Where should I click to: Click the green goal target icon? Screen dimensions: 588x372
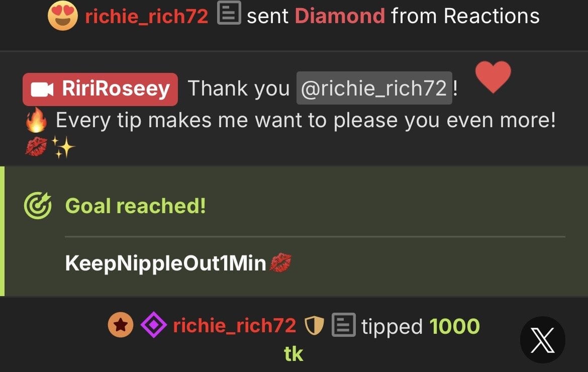[x=38, y=206]
